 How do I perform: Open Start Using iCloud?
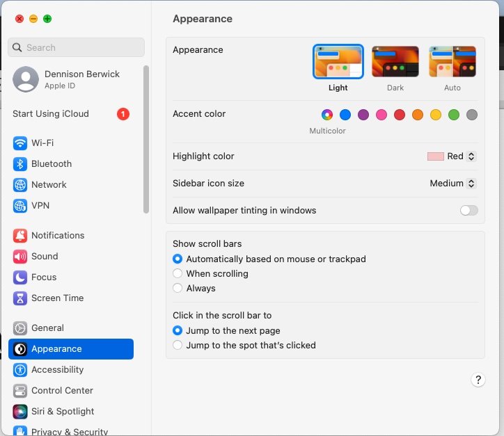[x=71, y=113]
